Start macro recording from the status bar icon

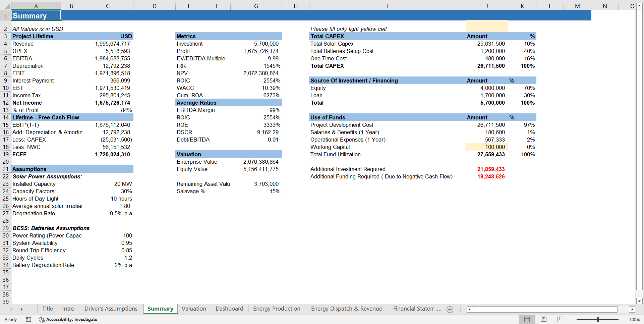(x=28, y=319)
